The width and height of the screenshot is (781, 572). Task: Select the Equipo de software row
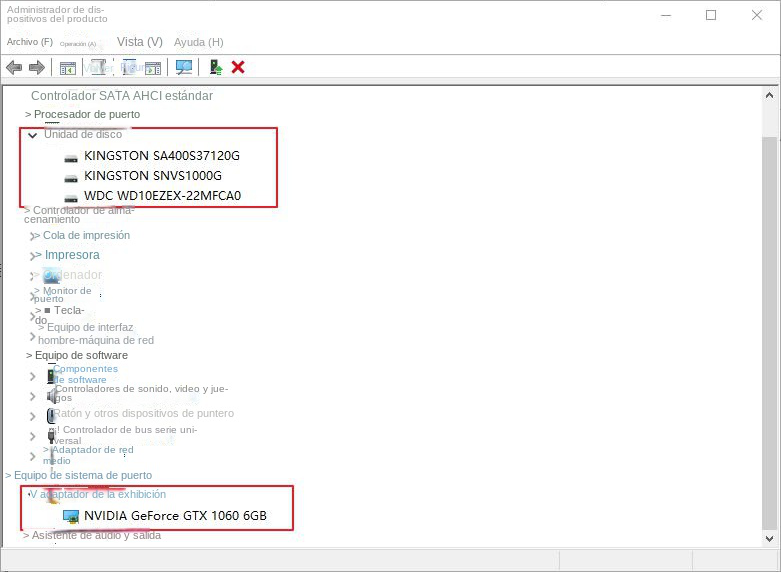pos(77,355)
